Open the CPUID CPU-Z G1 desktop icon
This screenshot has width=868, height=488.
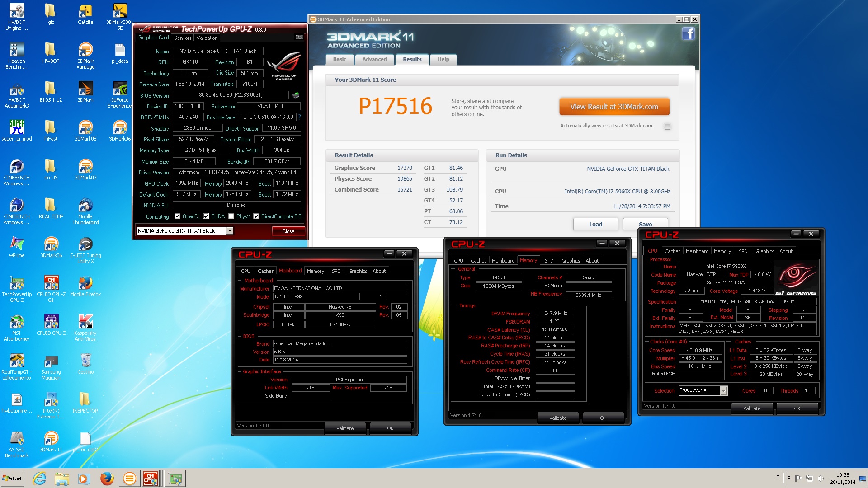51,289
